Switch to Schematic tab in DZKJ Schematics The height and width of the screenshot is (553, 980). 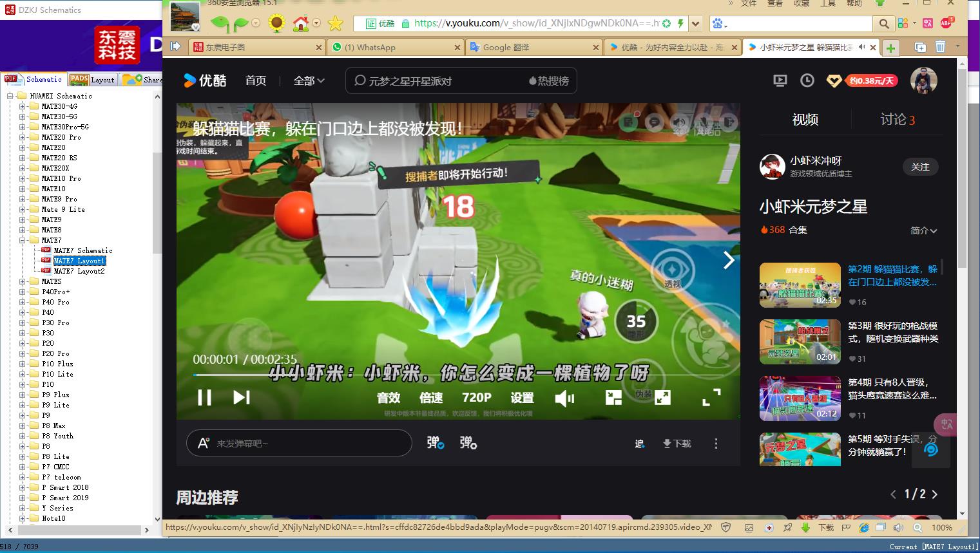pyautogui.click(x=33, y=79)
